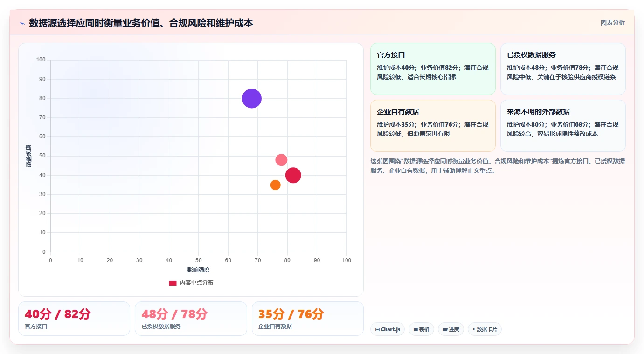Click the icon inside the 表格 chip
644x354 pixels.
click(415, 330)
